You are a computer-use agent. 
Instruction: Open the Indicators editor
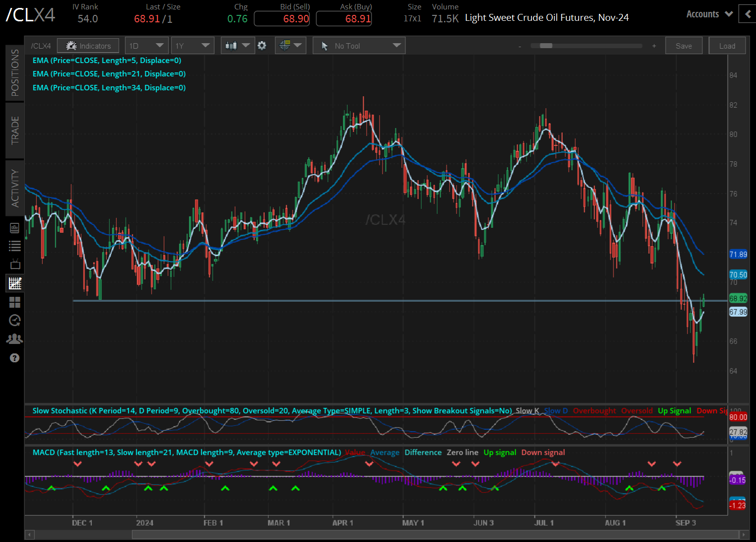click(x=88, y=45)
